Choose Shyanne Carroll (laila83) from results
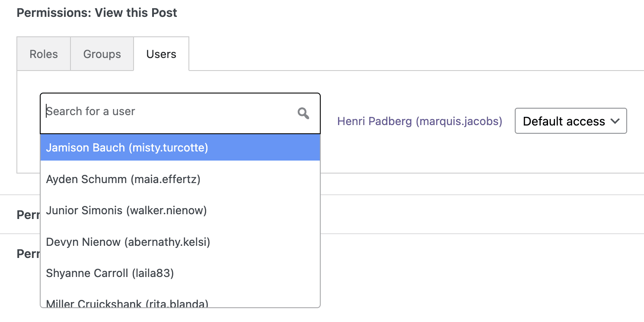 (110, 274)
